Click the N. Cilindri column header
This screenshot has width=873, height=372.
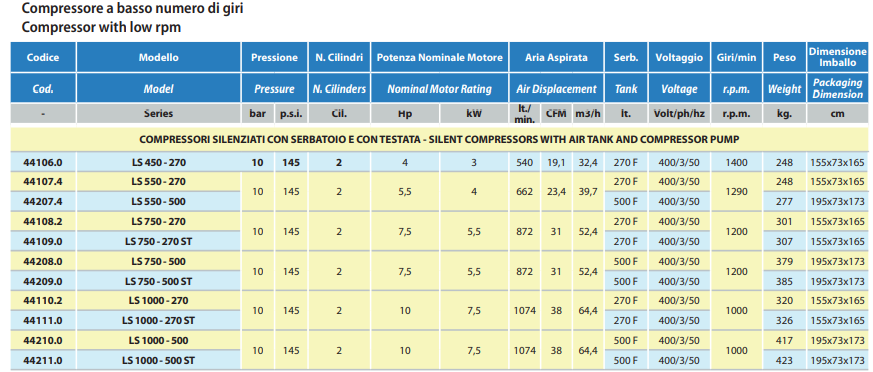click(339, 57)
